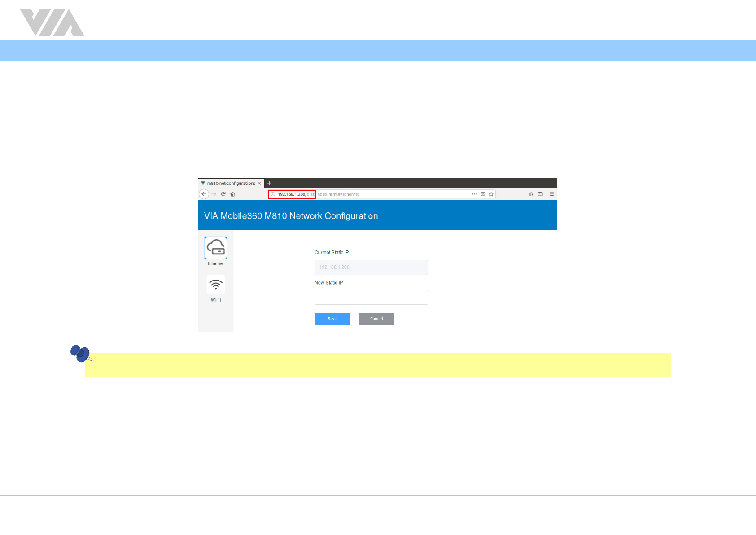Save page to Pocket icon

[483, 194]
